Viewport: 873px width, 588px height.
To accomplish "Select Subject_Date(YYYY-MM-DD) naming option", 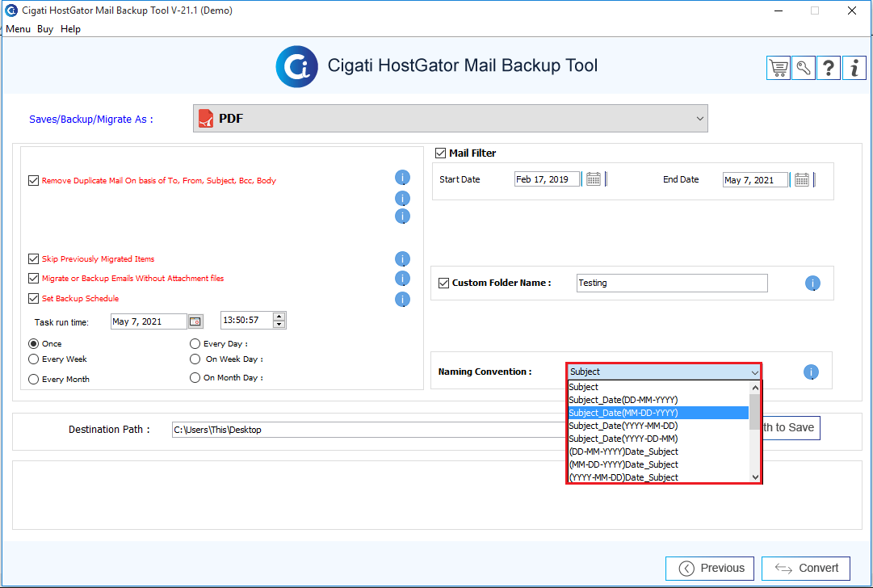I will point(658,426).
